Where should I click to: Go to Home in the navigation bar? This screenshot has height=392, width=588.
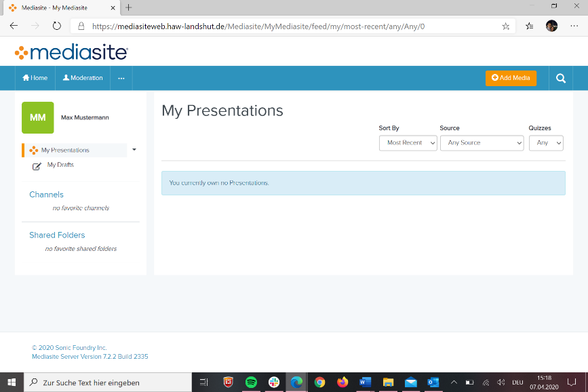point(35,78)
